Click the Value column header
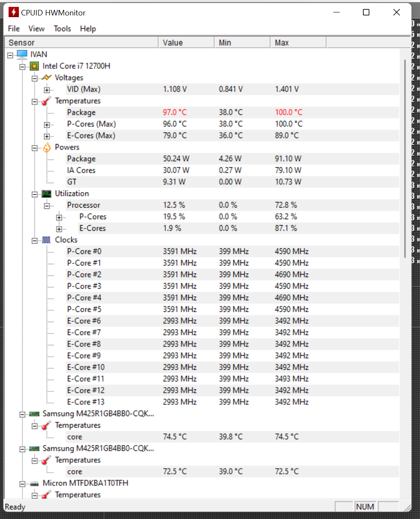Image resolution: width=420 pixels, height=519 pixels. tap(186, 42)
